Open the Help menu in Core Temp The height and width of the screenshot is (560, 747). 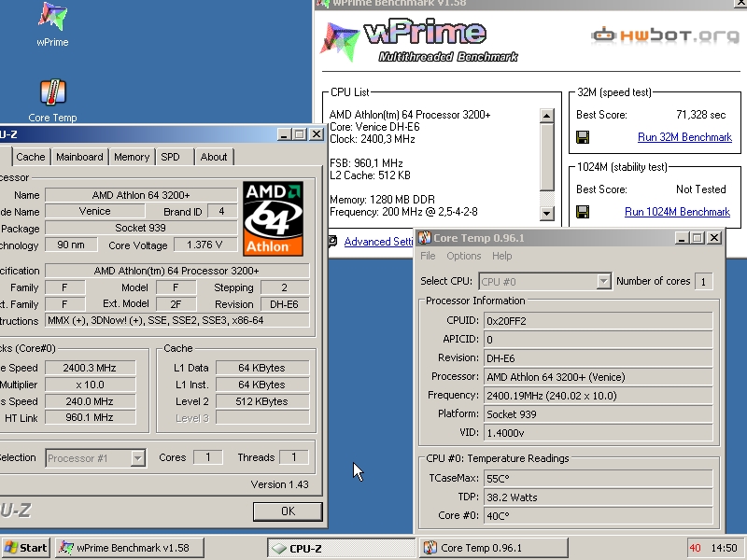pos(501,256)
